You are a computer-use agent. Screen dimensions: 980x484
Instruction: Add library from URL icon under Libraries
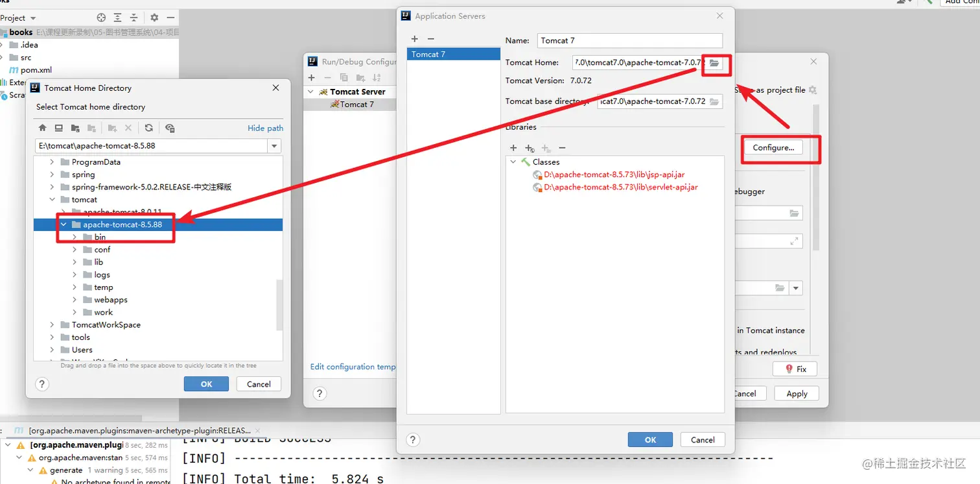(530, 148)
